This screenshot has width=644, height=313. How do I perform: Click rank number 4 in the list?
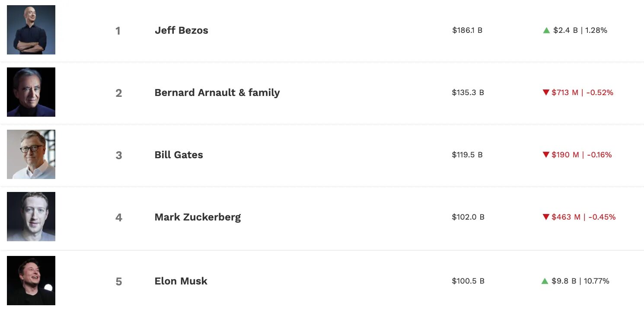click(x=119, y=217)
